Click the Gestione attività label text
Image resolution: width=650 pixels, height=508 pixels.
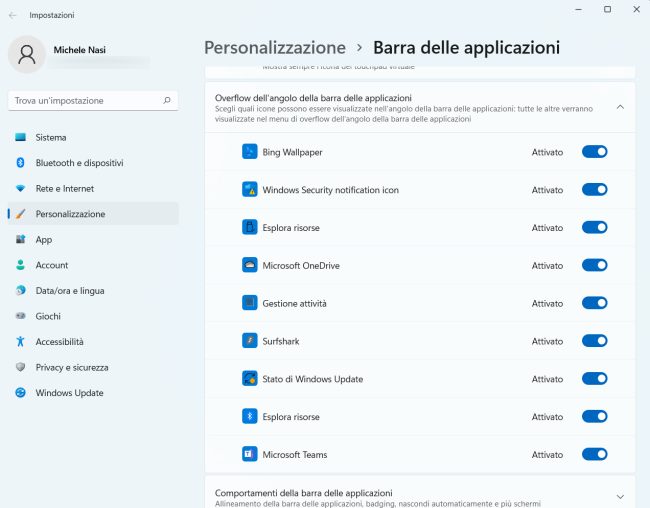[x=294, y=304]
